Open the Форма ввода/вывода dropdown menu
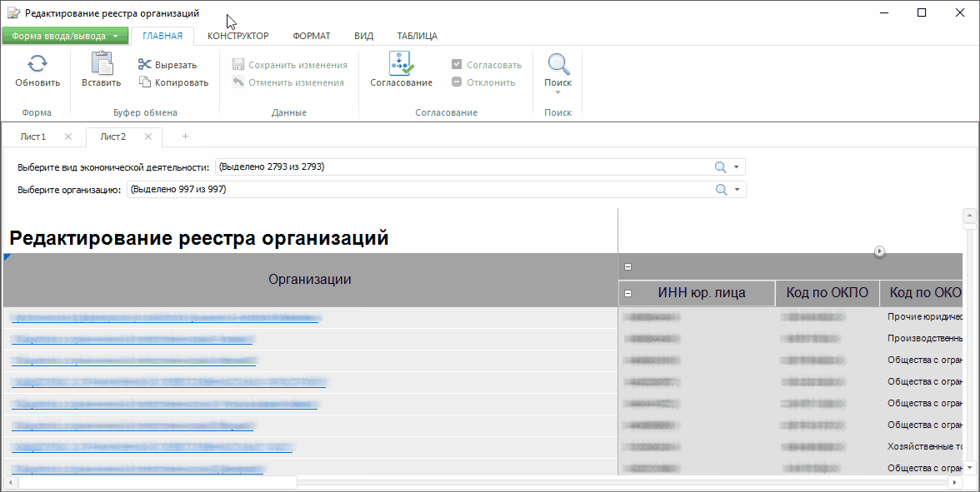The image size is (980, 492). pos(66,36)
